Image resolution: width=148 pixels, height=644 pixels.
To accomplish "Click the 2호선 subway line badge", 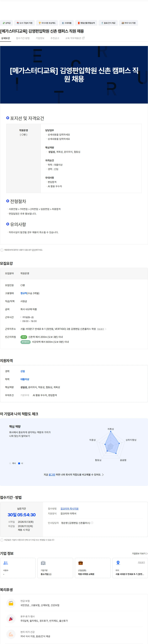I will click(x=24, y=337).
